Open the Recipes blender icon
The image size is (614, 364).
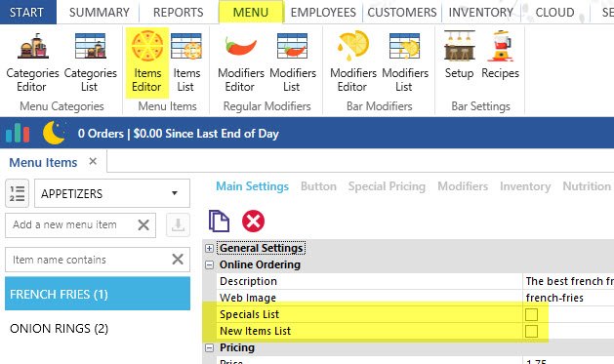pos(500,56)
